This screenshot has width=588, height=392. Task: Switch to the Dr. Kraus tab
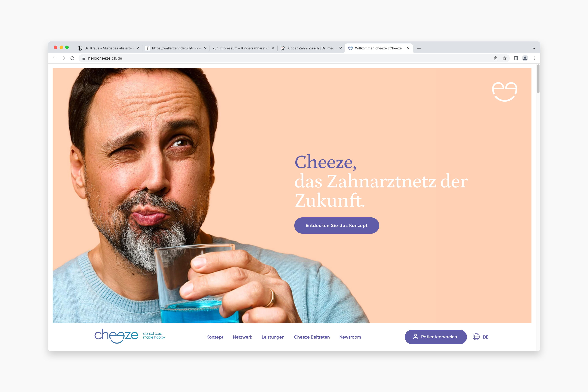pos(108,48)
